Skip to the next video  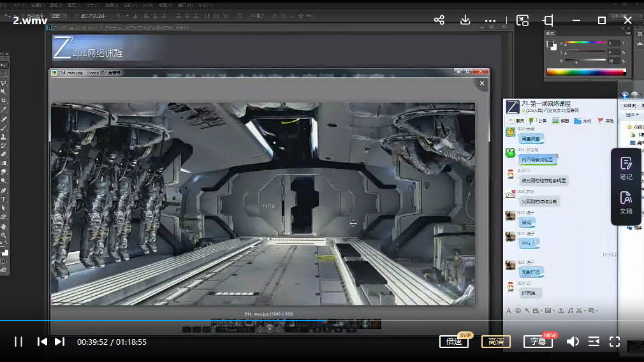(59, 342)
